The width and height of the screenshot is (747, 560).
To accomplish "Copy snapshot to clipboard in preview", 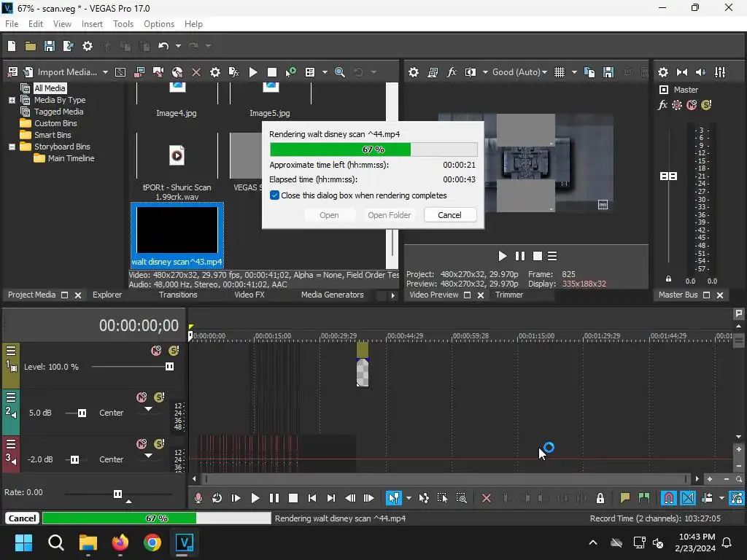I will coord(589,72).
